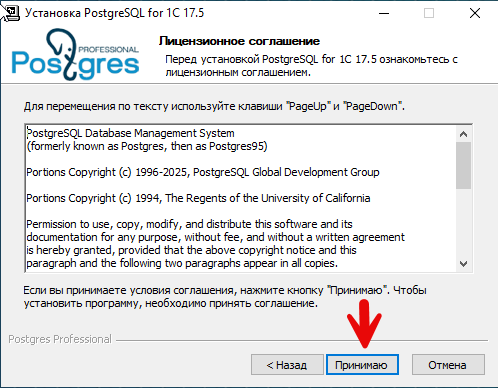The height and width of the screenshot is (388, 498).
Task: Click the "Postgres Professional" branding label
Action: pyautogui.click(x=60, y=339)
